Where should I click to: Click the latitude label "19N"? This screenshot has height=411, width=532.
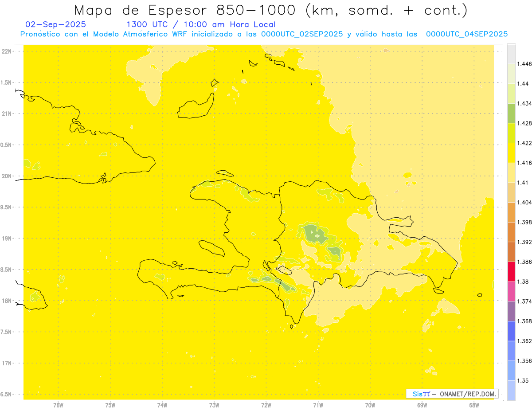[x=7, y=239]
